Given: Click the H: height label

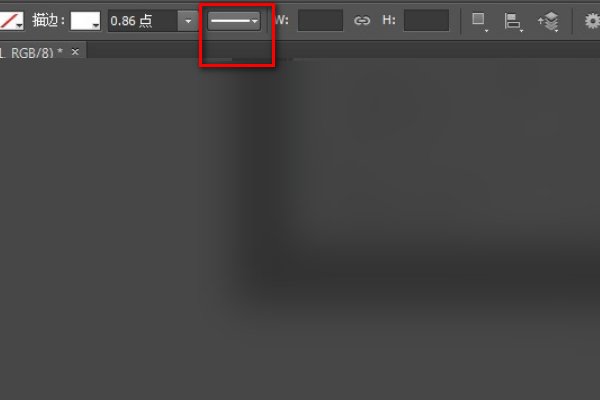Looking at the screenshot, I should coord(389,20).
